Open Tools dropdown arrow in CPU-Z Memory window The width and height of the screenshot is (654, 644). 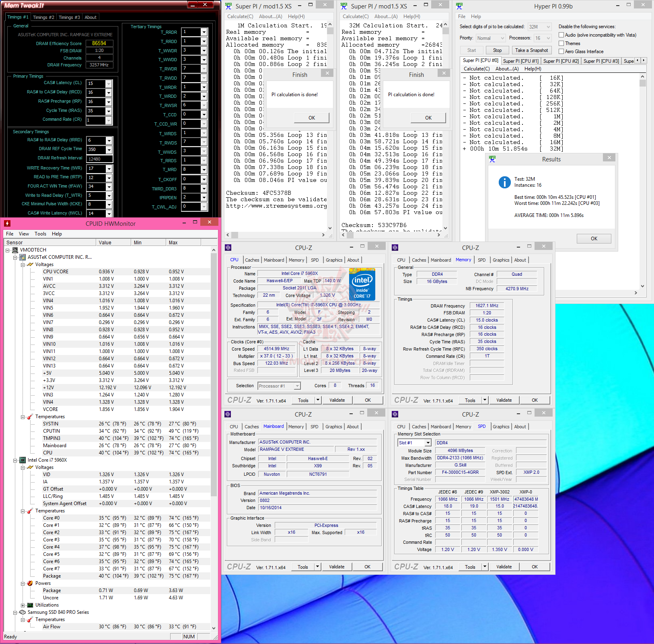point(485,400)
